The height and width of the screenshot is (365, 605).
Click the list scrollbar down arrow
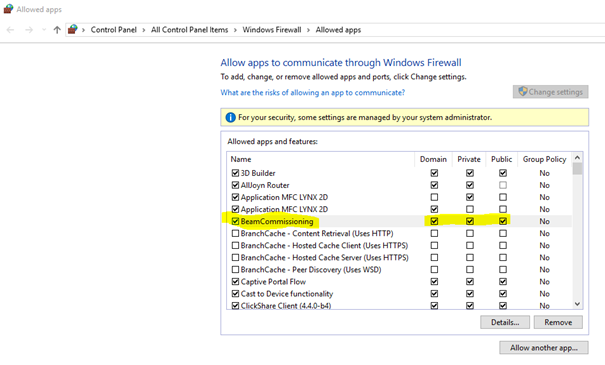coord(577,304)
